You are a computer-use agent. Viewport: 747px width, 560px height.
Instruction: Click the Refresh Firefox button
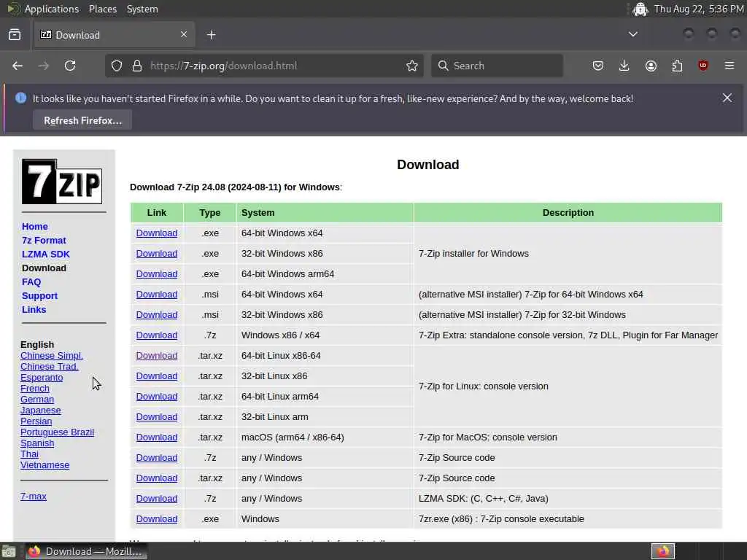pyautogui.click(x=82, y=120)
